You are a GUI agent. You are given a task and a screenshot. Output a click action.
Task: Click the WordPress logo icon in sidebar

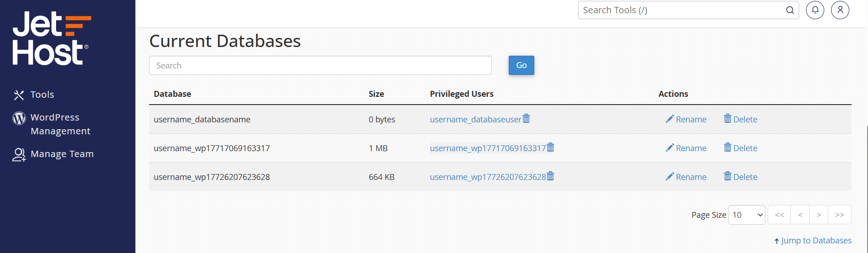tap(19, 118)
